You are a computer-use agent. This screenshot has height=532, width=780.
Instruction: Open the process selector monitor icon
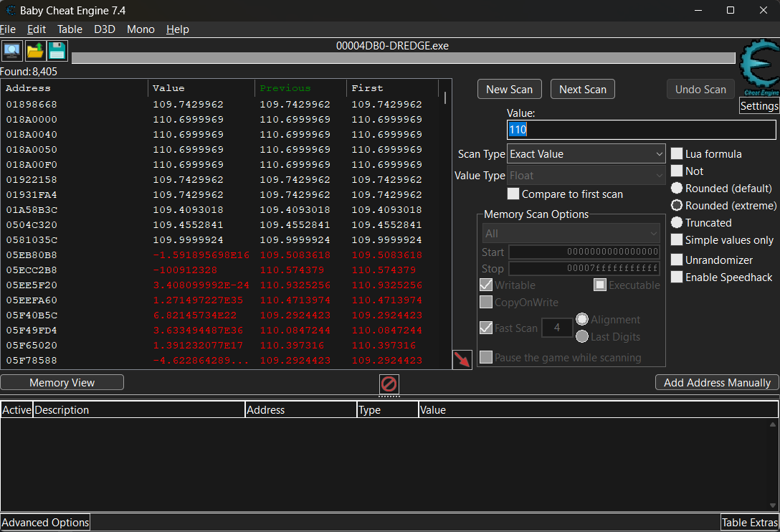(x=11, y=51)
